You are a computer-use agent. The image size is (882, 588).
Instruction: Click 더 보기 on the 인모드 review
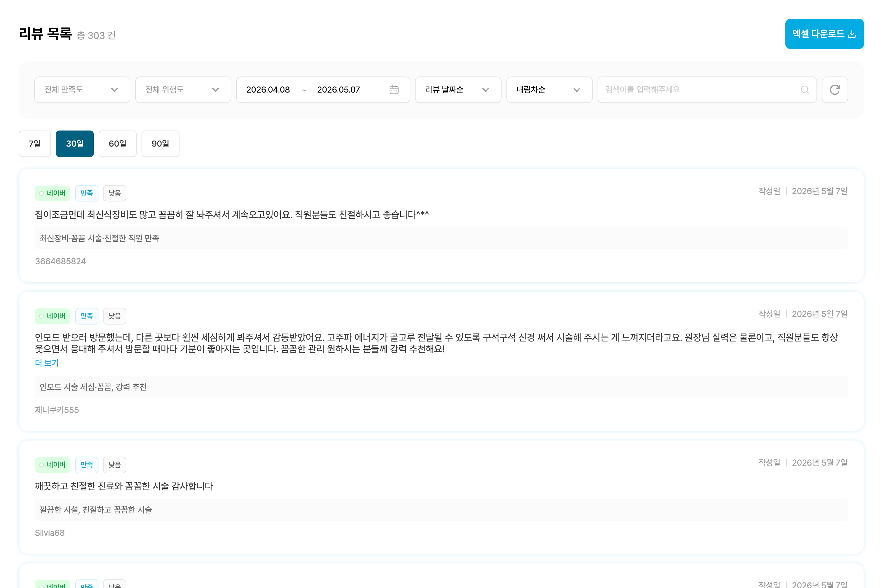47,363
